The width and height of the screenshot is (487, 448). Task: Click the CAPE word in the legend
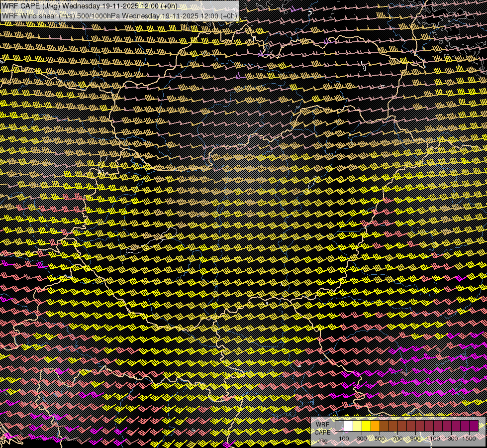322,433
